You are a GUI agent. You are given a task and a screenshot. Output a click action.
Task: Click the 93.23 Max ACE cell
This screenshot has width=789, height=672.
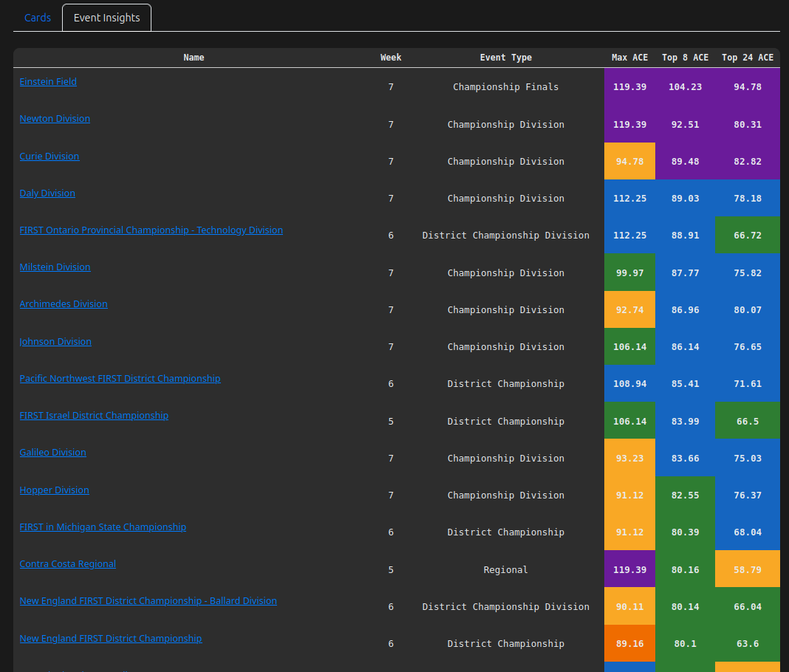pyautogui.click(x=629, y=458)
